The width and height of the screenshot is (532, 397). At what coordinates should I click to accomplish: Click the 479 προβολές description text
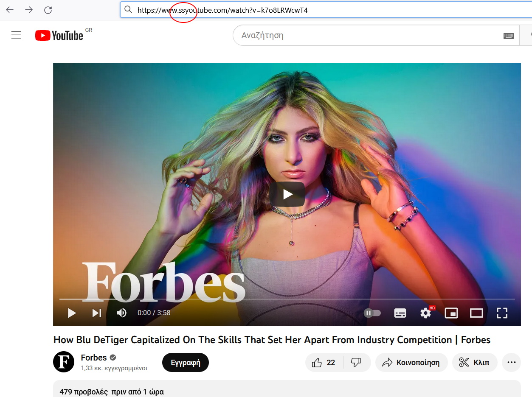point(84,392)
